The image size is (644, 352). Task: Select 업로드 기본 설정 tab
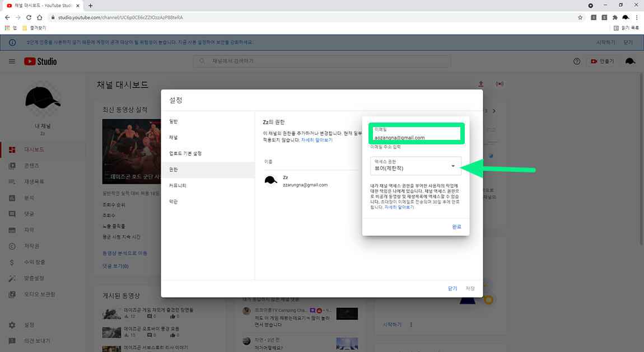click(208, 153)
